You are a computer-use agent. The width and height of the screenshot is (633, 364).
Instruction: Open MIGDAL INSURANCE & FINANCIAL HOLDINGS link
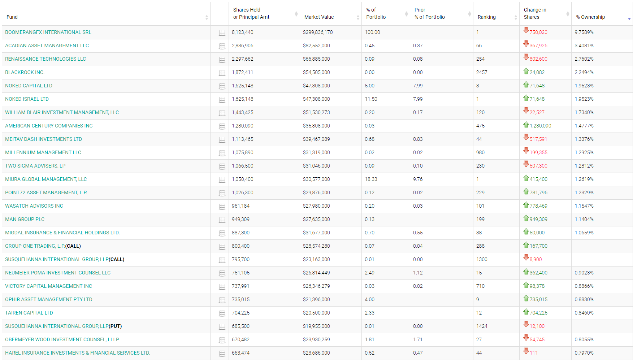click(62, 233)
